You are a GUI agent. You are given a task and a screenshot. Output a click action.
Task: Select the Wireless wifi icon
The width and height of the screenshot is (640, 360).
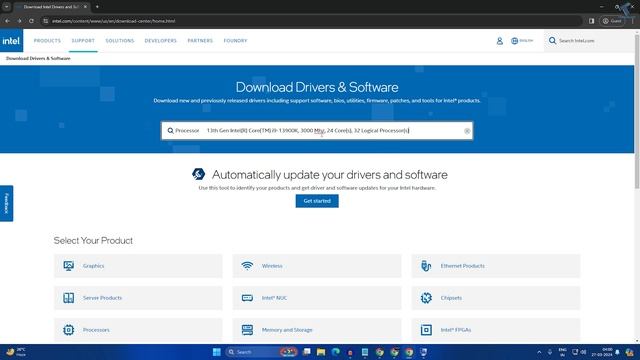click(247, 266)
